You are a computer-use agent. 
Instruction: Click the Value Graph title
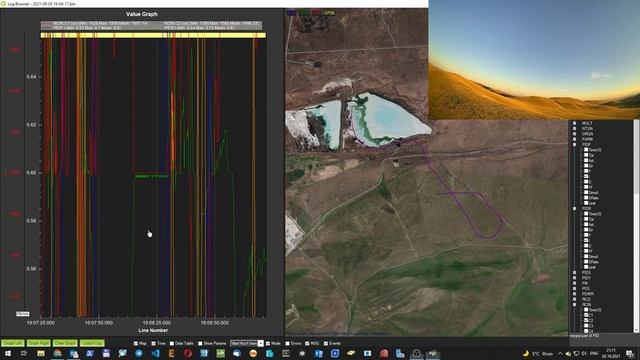click(142, 14)
